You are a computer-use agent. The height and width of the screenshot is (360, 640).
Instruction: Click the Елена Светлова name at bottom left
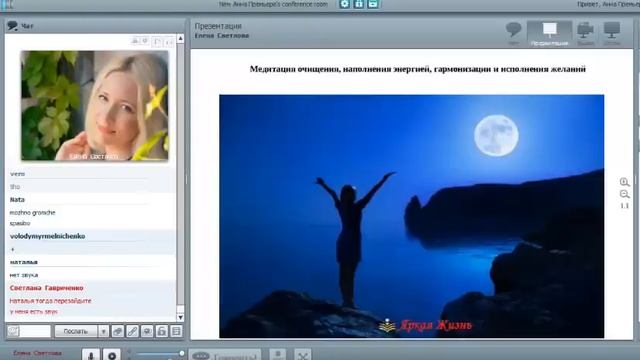[37, 353]
